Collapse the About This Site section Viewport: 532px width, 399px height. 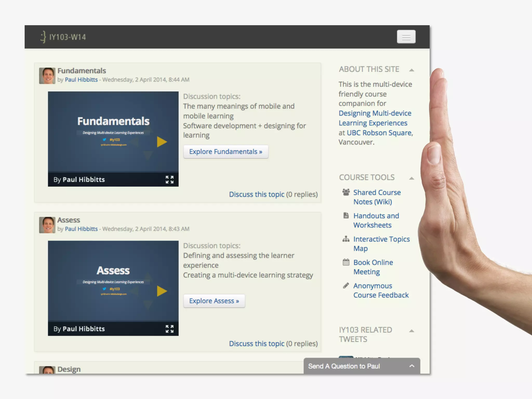point(411,70)
